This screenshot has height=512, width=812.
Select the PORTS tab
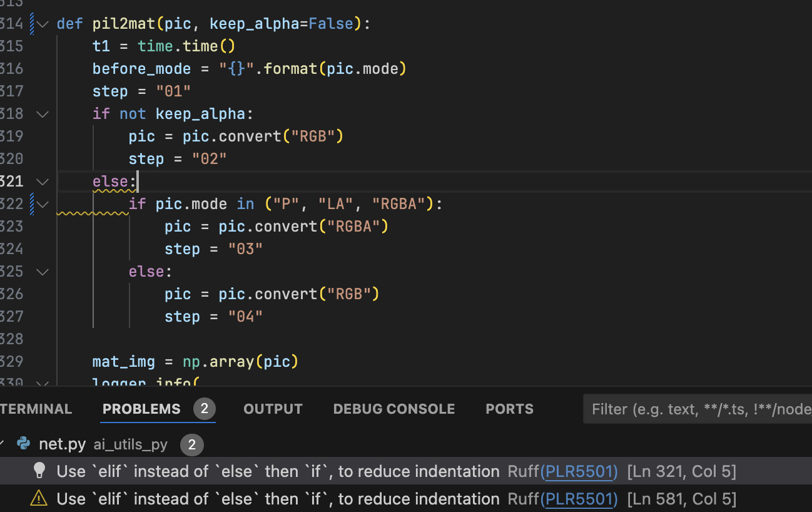509,409
